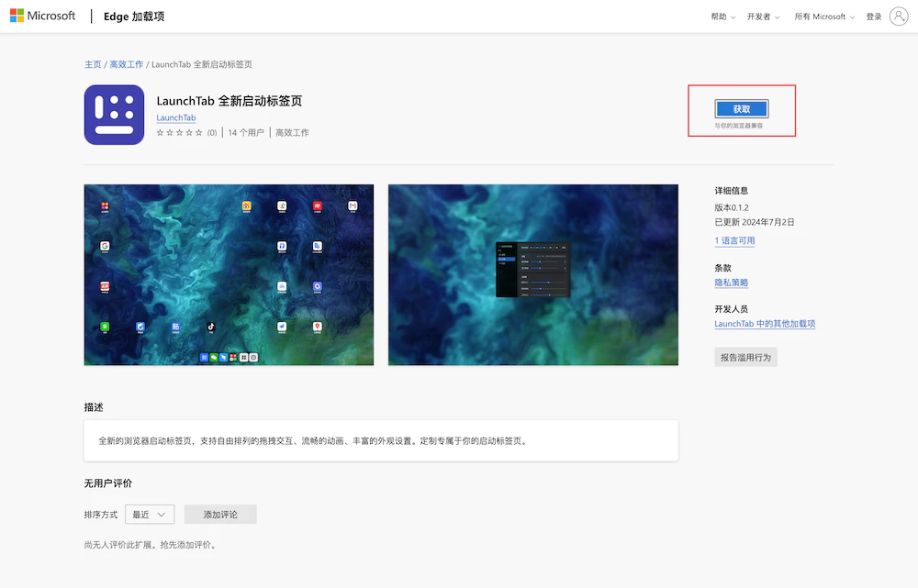Click the settings gear in the screenshot's dock
The image size is (918, 588).
(x=253, y=357)
